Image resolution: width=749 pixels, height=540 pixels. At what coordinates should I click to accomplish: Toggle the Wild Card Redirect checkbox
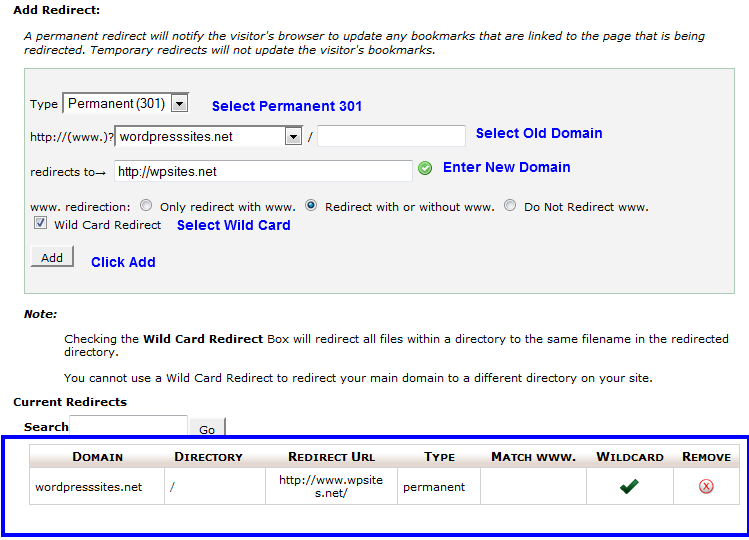click(40, 224)
